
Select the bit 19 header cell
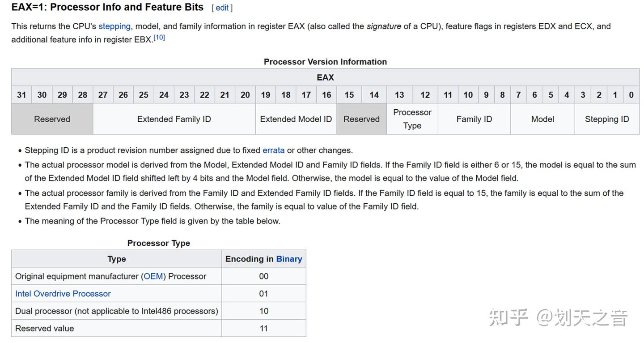pyautogui.click(x=266, y=95)
